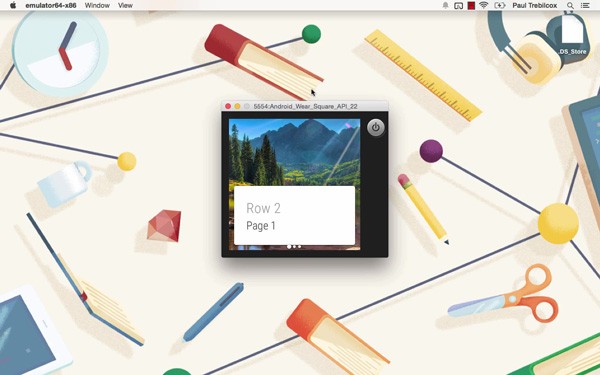This screenshot has height=375, width=600.
Task: Click the emulator power button
Action: click(x=375, y=127)
